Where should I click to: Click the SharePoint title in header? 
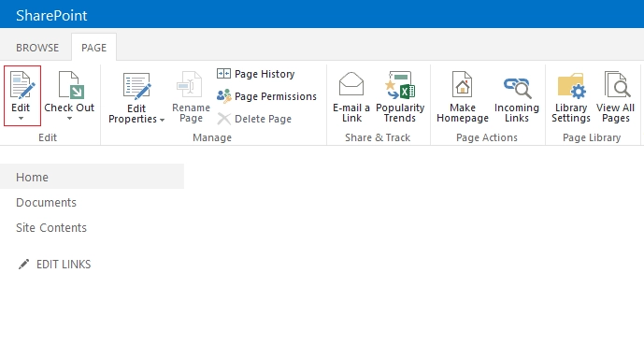coord(51,16)
